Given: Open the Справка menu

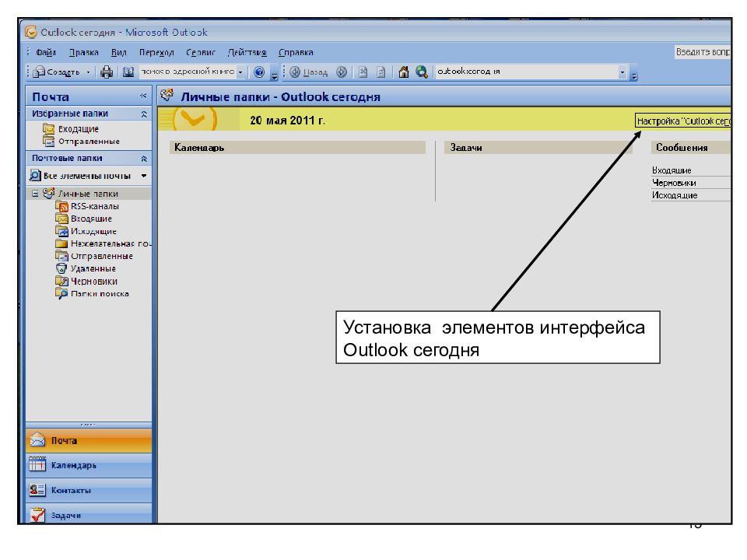Looking at the screenshot, I should click(x=296, y=52).
